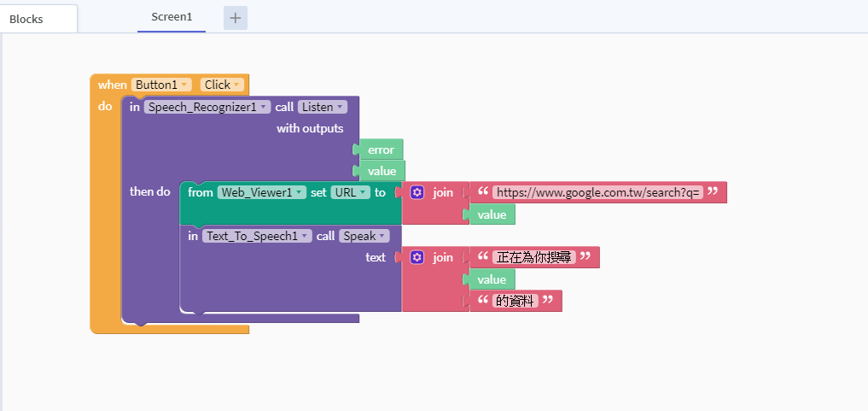Select the orange when Button1 Click block
The width and height of the screenshot is (868, 411).
169,85
